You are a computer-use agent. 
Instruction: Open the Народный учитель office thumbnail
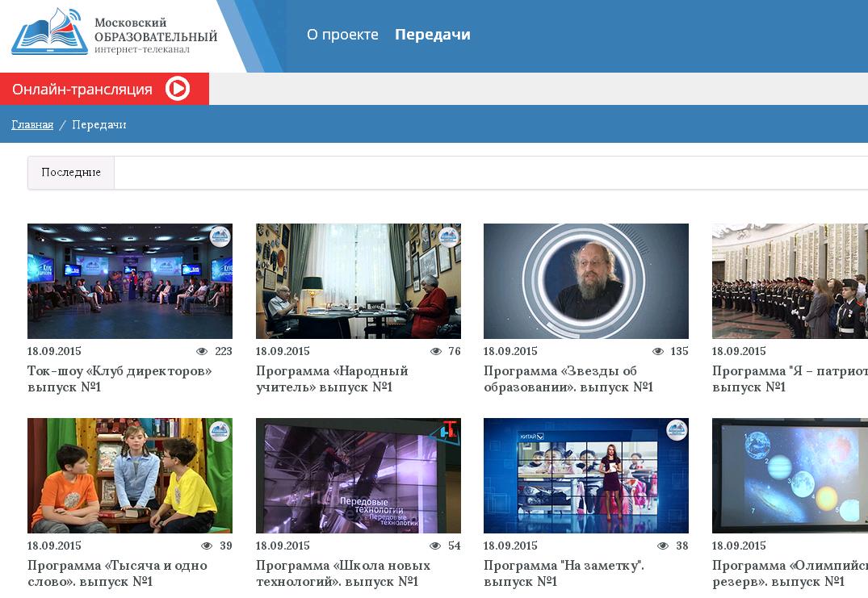pyautogui.click(x=359, y=281)
